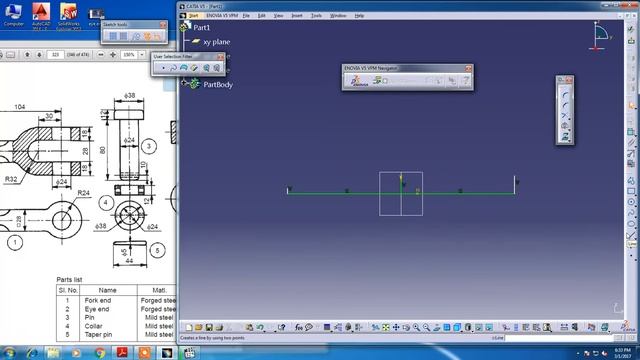Select the xy plane tree item
The image size is (640, 360).
216,42
